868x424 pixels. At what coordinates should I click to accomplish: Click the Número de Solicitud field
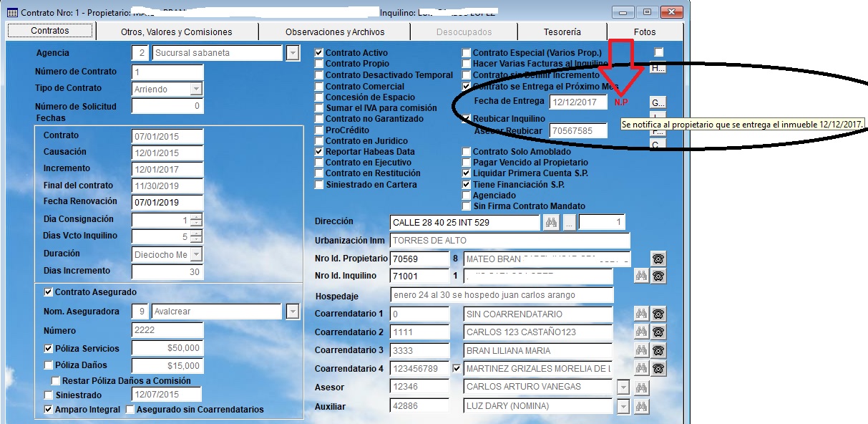click(167, 107)
